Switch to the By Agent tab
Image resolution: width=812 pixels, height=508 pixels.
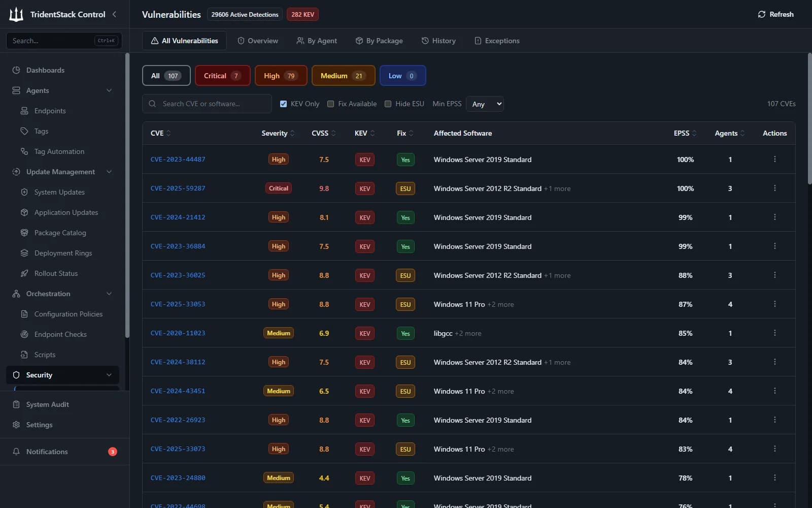[317, 41]
